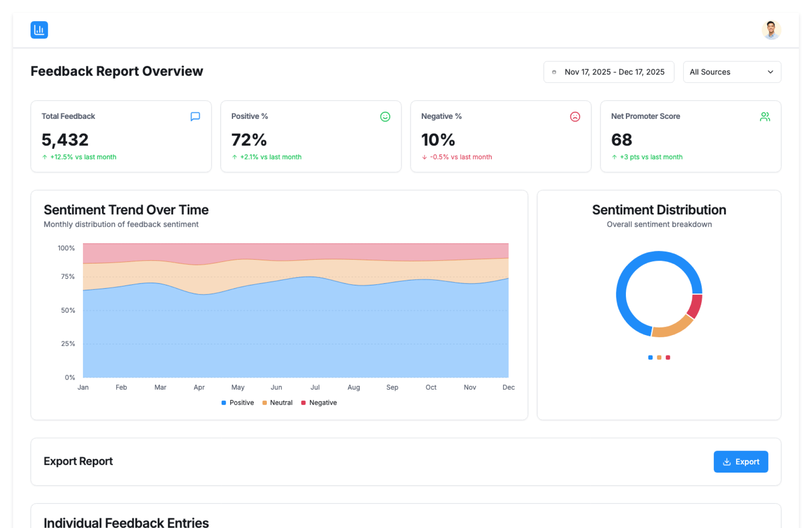Click the Negative % frown face icon
The width and height of the screenshot is (812, 528).
click(x=575, y=116)
